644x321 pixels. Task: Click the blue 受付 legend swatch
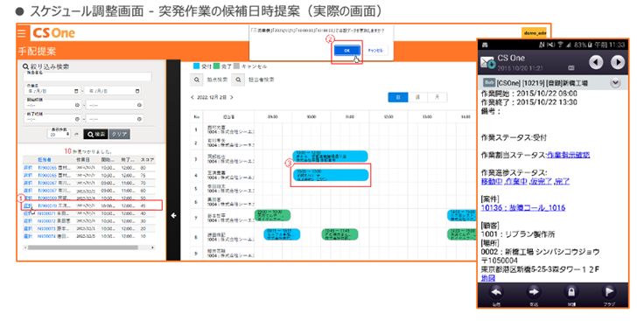[196, 66]
